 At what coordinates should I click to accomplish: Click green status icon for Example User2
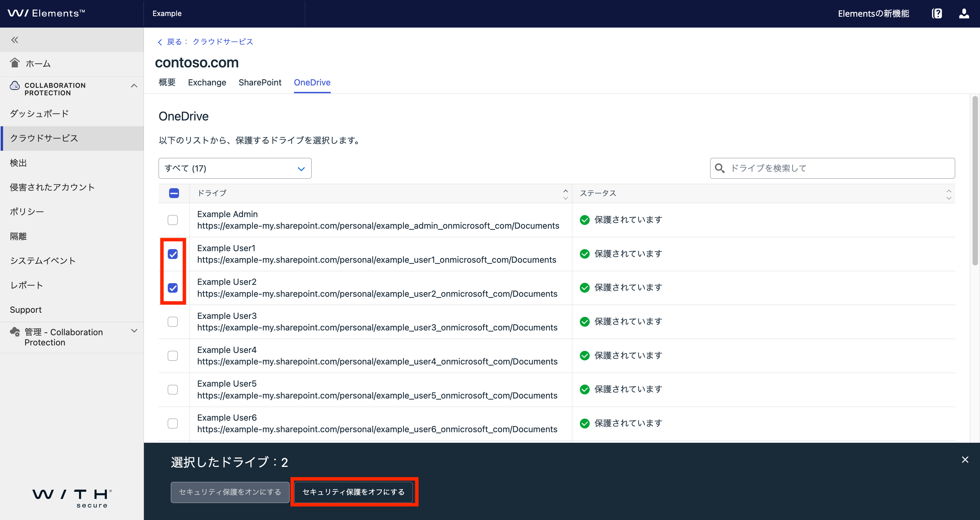[x=585, y=288]
